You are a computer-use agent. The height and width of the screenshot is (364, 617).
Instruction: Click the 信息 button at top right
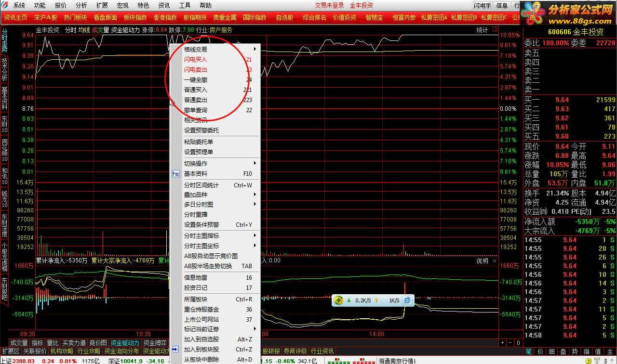click(x=502, y=6)
